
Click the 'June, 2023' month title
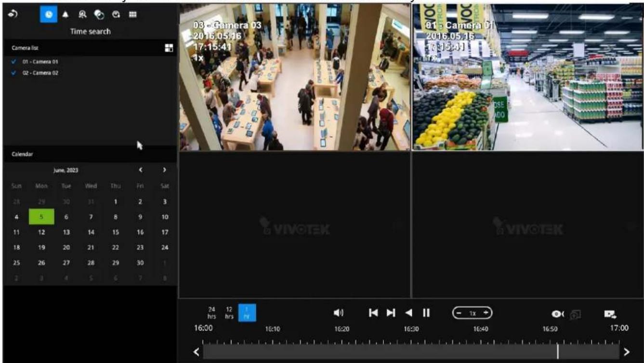click(x=66, y=170)
